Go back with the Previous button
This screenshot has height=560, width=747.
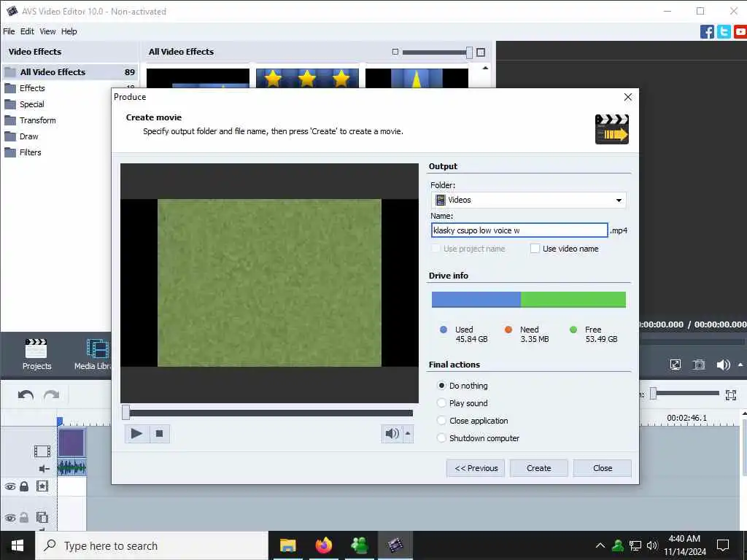(x=476, y=468)
